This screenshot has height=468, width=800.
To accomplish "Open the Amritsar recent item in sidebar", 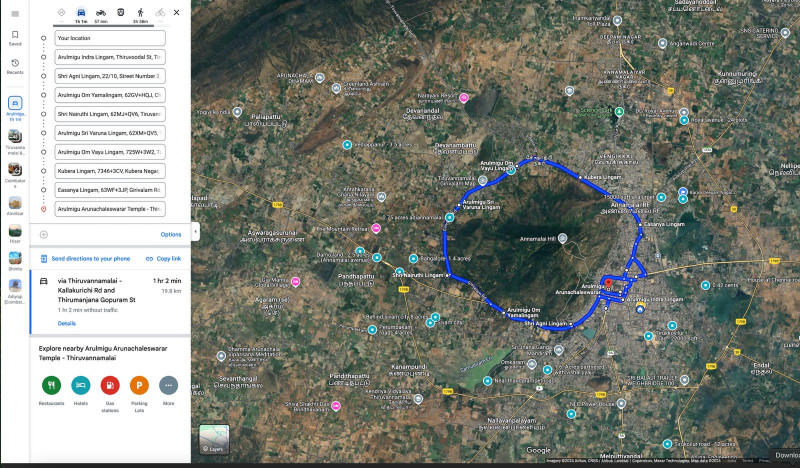I will tap(15, 206).
